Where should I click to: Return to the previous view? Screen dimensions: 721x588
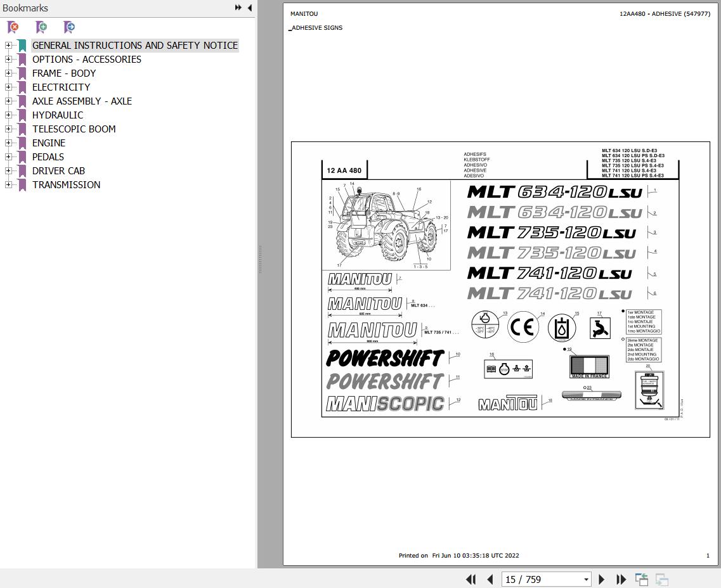(x=641, y=579)
